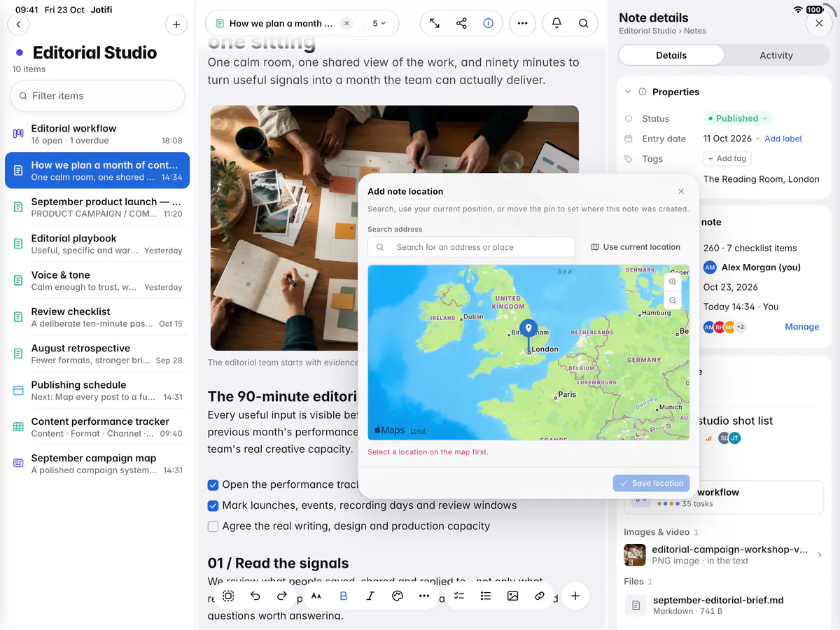Click the 'Filter items' search field

point(97,96)
